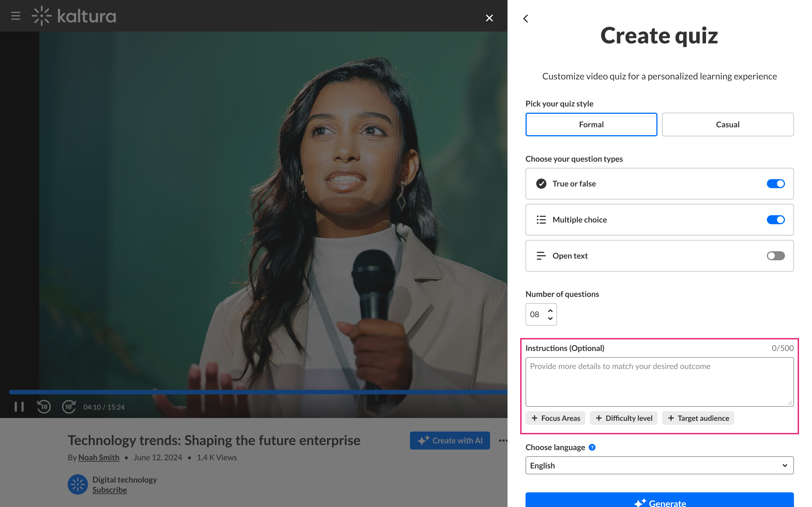812x507 pixels.
Task: Decrease number of questions with down arrow
Action: click(550, 319)
